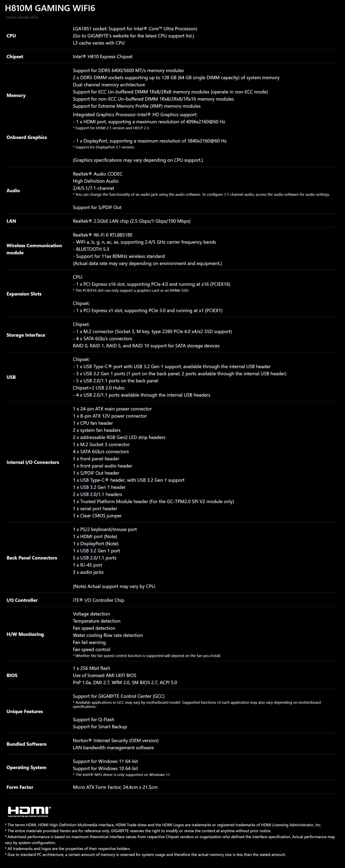Image resolution: width=345 pixels, height=868 pixels.
Task: Click the Back Panel Connectors label
Action: coord(32,558)
